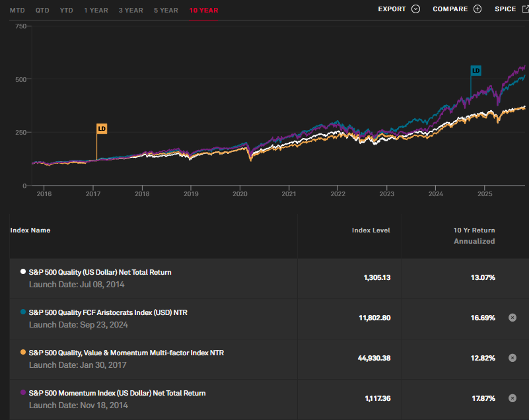Click the 500 label on chart y-axis
Image resolution: width=529 pixels, height=420 pixels.
pos(20,80)
